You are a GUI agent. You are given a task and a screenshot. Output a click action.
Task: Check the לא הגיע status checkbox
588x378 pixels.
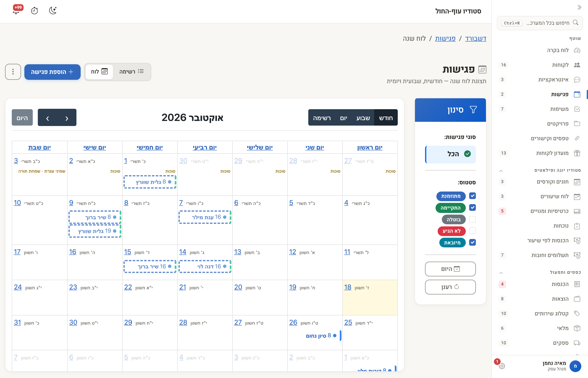(x=472, y=231)
